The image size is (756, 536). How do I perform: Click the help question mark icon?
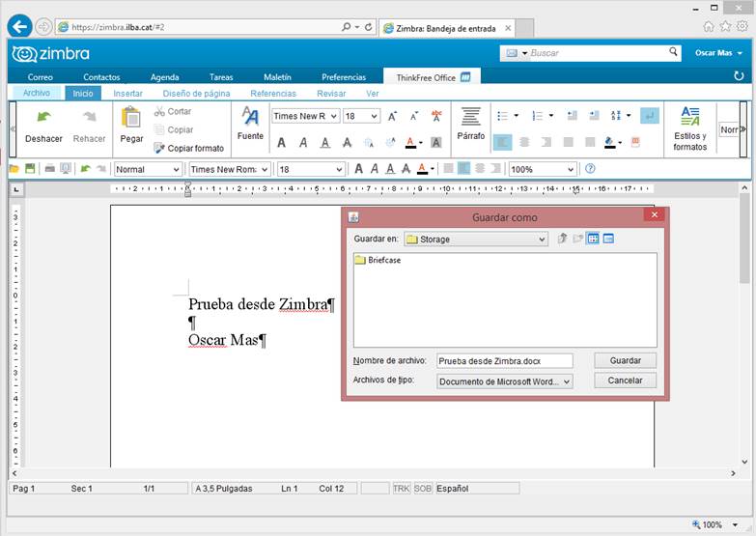coord(590,169)
